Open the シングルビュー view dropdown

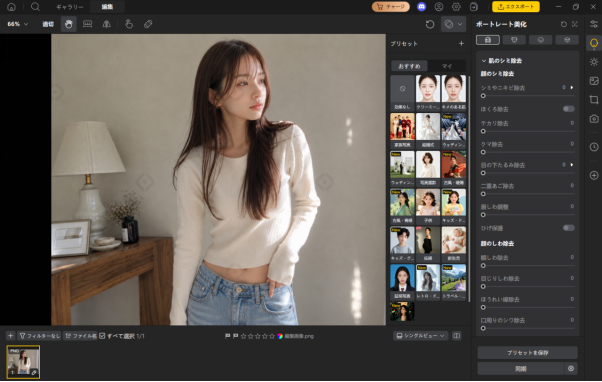420,336
